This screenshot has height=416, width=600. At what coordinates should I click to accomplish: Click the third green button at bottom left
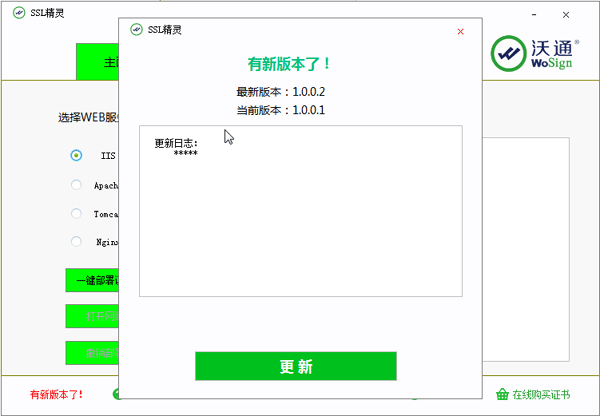pos(92,352)
